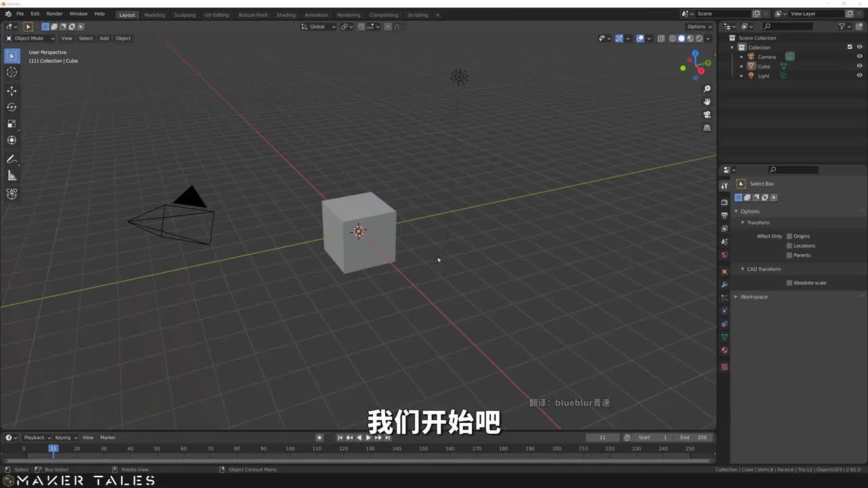The width and height of the screenshot is (868, 488).
Task: Toggle the camera view icon
Action: [707, 115]
